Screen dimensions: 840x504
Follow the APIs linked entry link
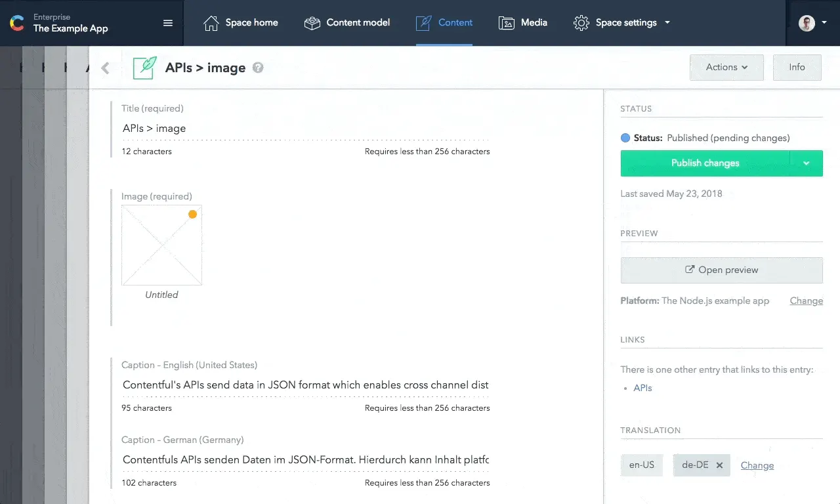[x=642, y=388]
